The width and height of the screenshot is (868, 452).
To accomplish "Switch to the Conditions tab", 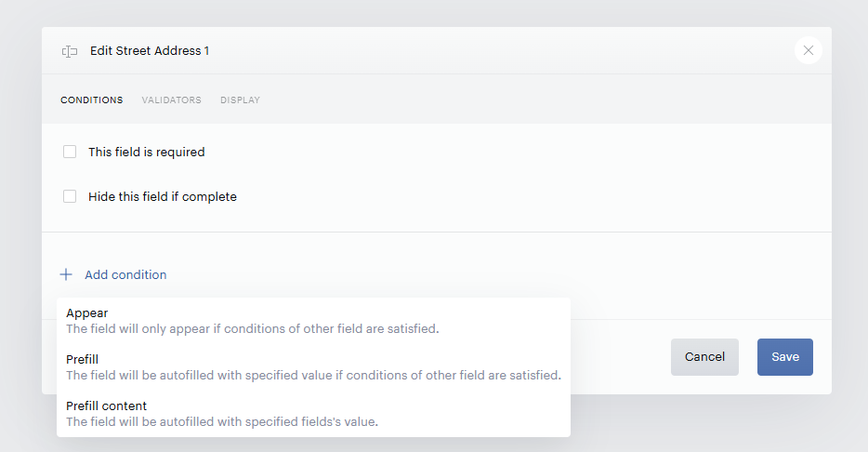I will [x=92, y=100].
